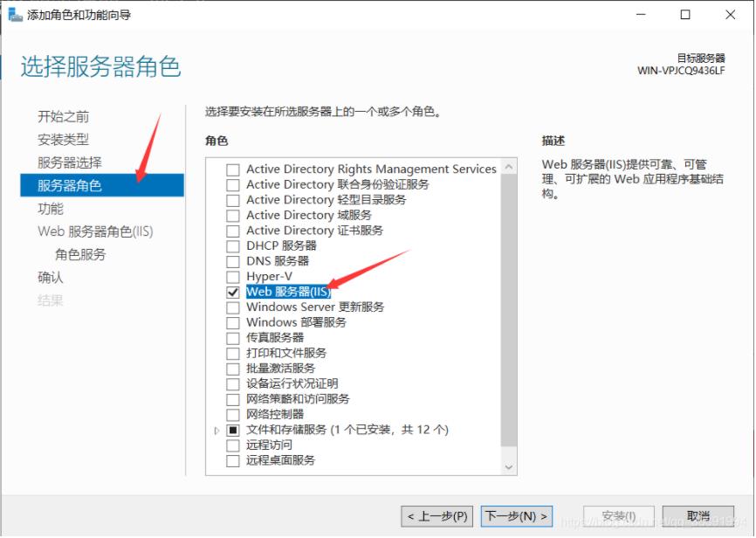
Task: Minimize the wizard window
Action: click(641, 15)
